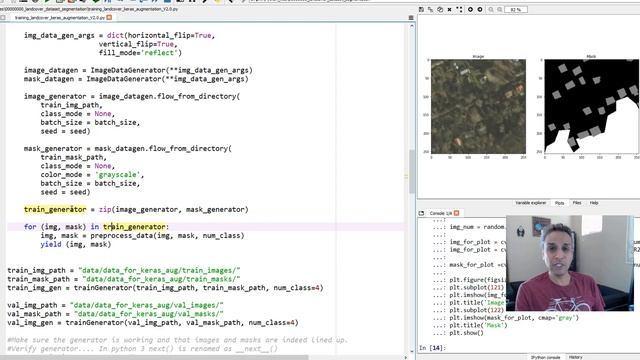Click the 'preprocess_data(img, mask, num_class)' call
The width and height of the screenshot is (640, 360).
[167, 236]
